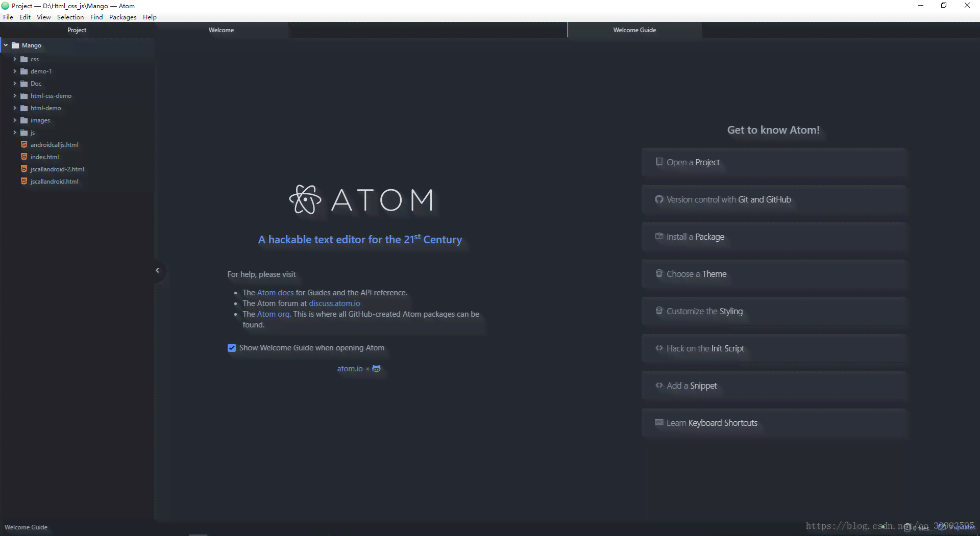The height and width of the screenshot is (536, 980).
Task: Expand the demo-1 folder chevron
Action: 15,71
